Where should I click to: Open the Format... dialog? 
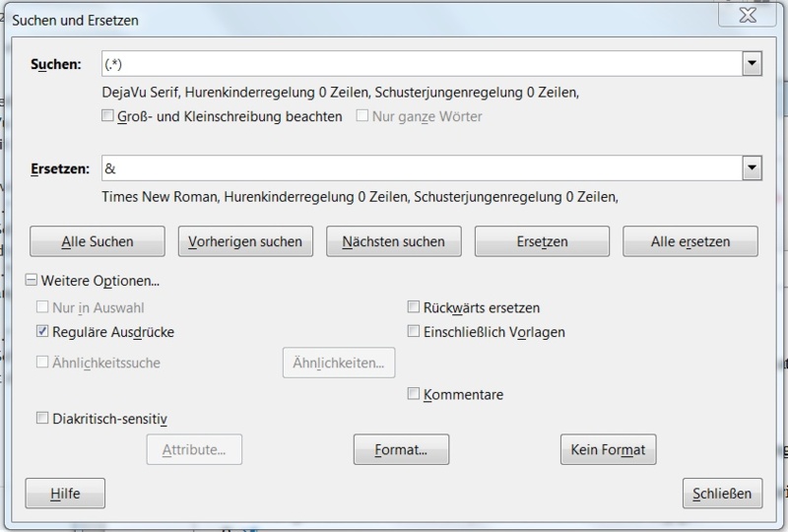(401, 450)
